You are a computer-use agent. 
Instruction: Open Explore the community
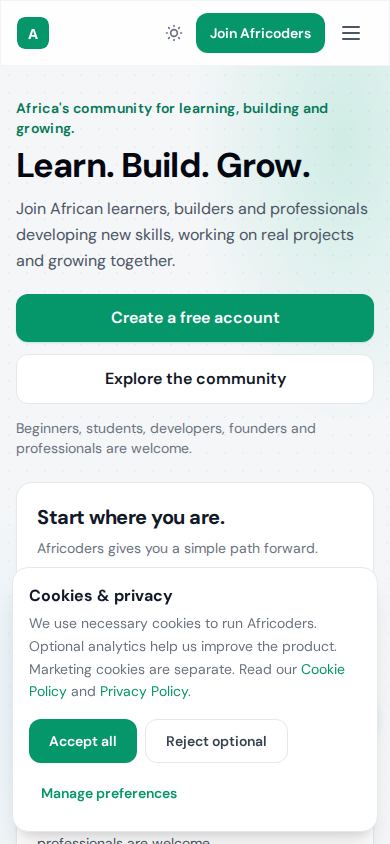point(195,379)
